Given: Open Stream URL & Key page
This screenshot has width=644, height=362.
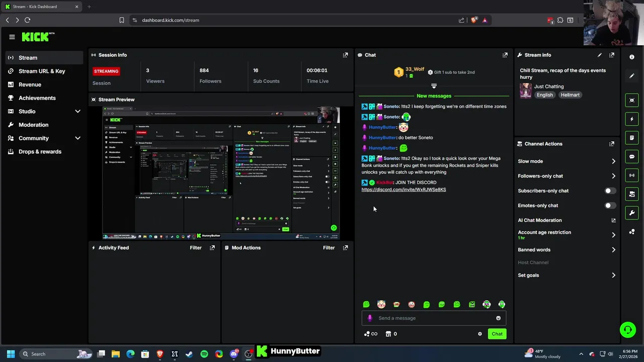Looking at the screenshot, I should (45, 71).
